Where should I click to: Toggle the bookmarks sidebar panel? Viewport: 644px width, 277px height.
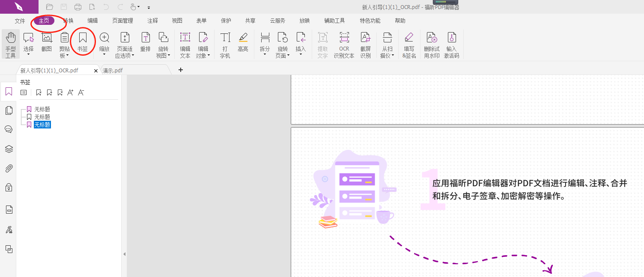click(x=9, y=91)
